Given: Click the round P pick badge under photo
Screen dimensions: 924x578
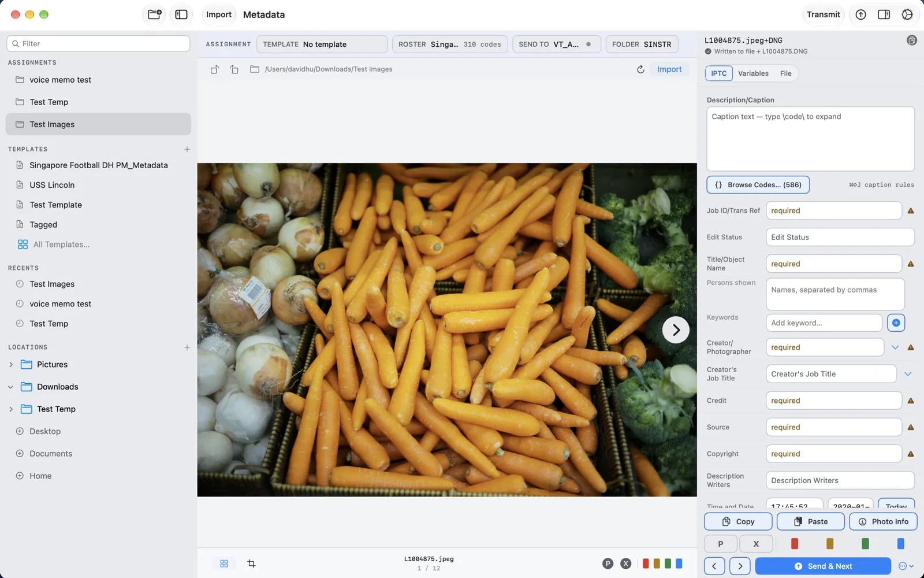Looking at the screenshot, I should 608,564.
